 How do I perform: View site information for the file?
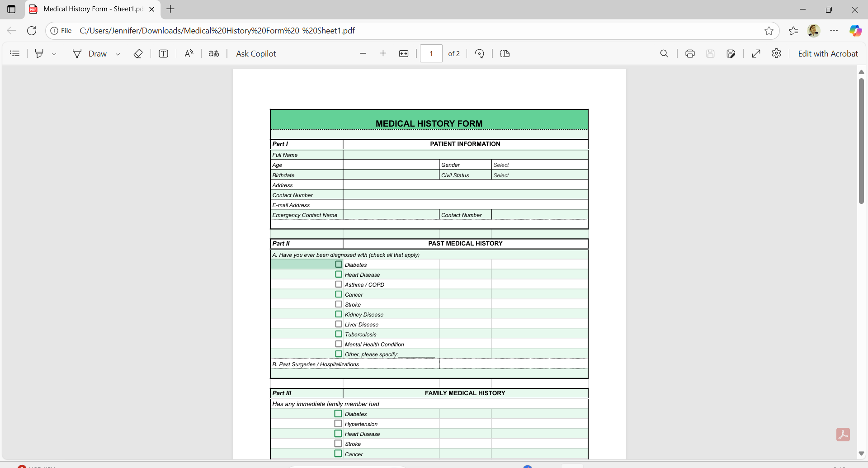click(x=61, y=31)
